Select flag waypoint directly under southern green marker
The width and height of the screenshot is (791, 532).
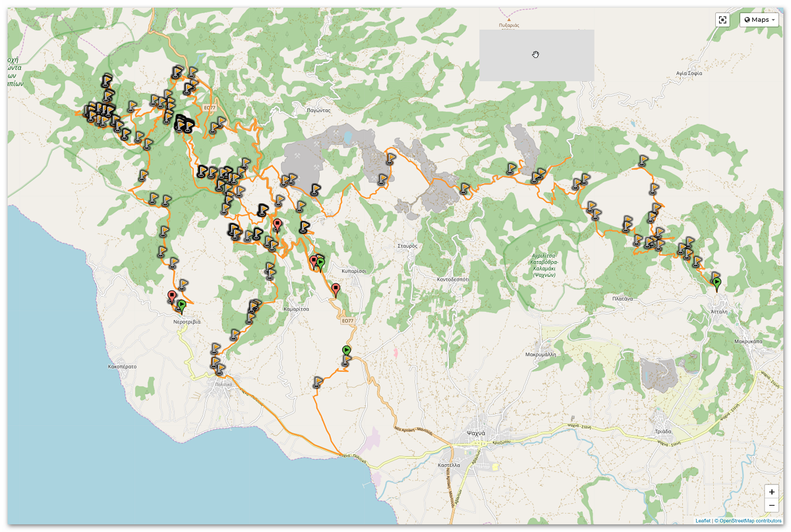[x=345, y=361]
